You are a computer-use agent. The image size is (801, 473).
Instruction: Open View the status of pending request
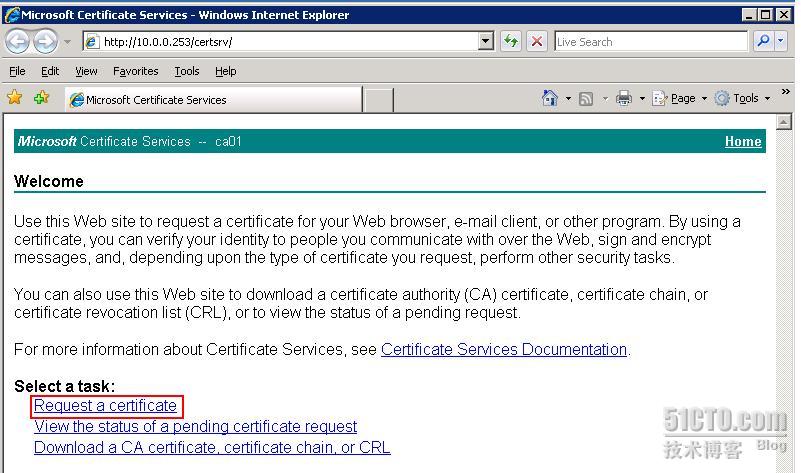pyautogui.click(x=196, y=427)
